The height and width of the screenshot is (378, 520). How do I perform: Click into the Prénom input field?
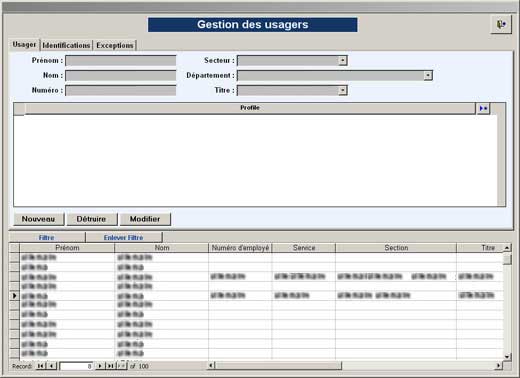[121, 61]
